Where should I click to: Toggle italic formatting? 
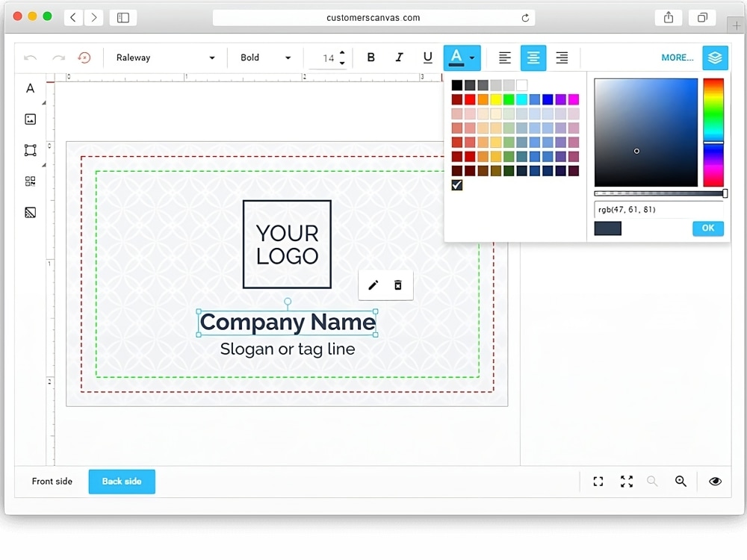tap(399, 57)
